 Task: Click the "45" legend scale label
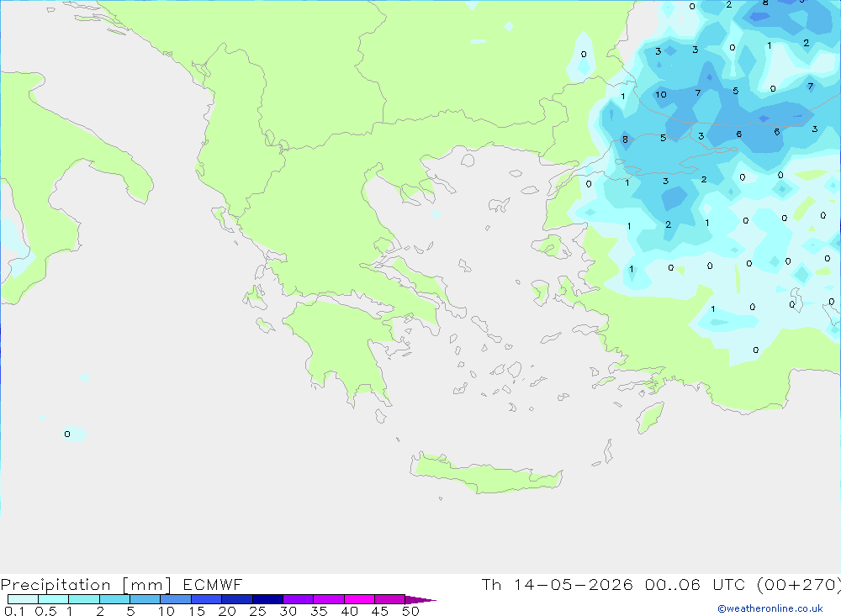click(380, 611)
